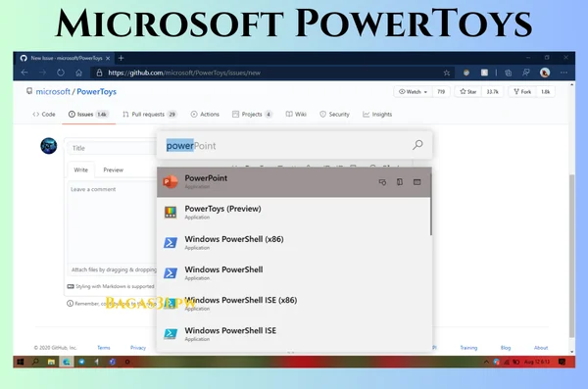Click the taskbar date and time
This screenshot has width=588, height=389.
click(537, 362)
